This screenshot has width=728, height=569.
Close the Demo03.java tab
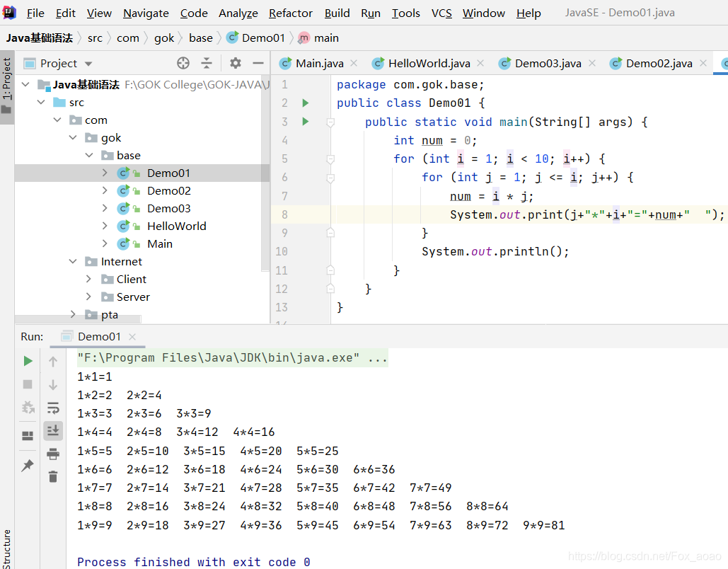(592, 63)
